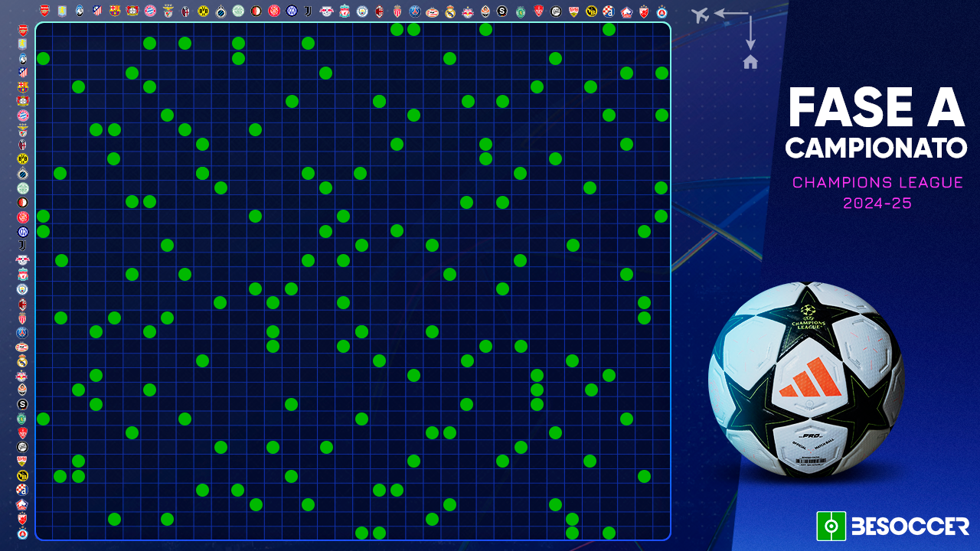Select the Crvena zvezda crest in the left column
This screenshot has width=980, height=551.
pos(22,519)
